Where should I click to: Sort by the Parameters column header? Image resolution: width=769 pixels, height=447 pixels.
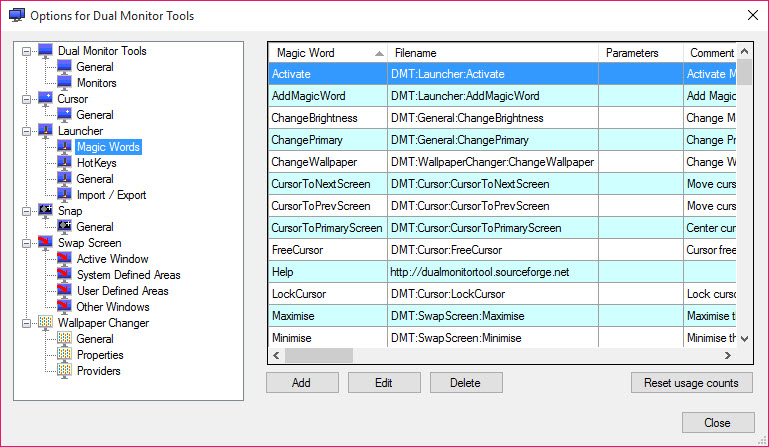pos(641,53)
